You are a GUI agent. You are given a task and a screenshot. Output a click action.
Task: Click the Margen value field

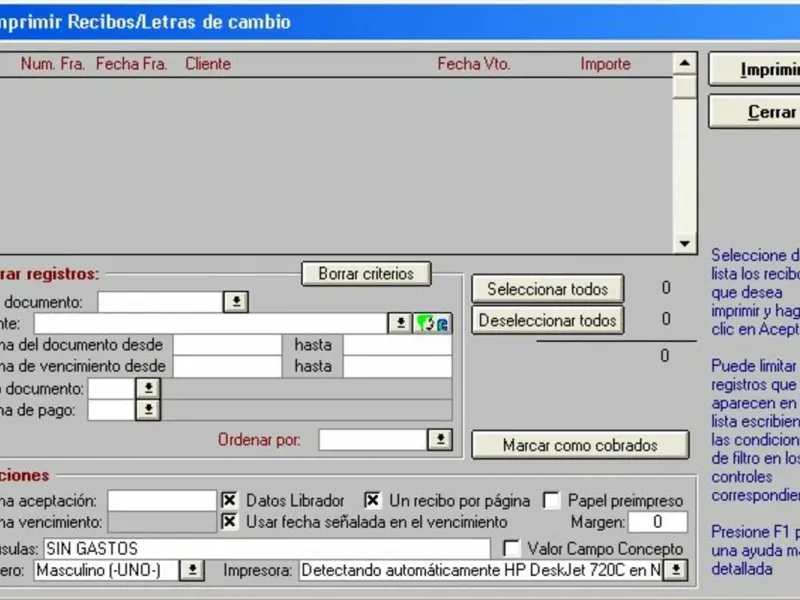658,521
